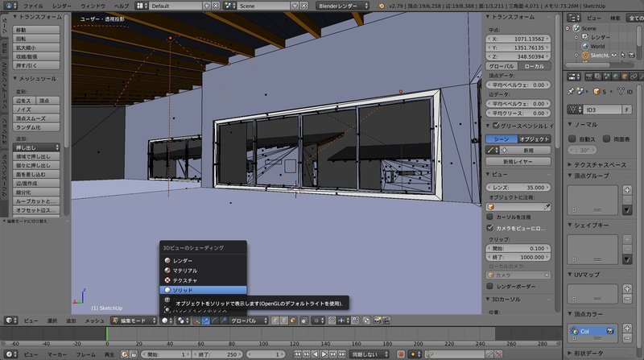Open the edit mode dropdown
Image resolution: width=644 pixels, height=360 pixels.
pos(134,321)
